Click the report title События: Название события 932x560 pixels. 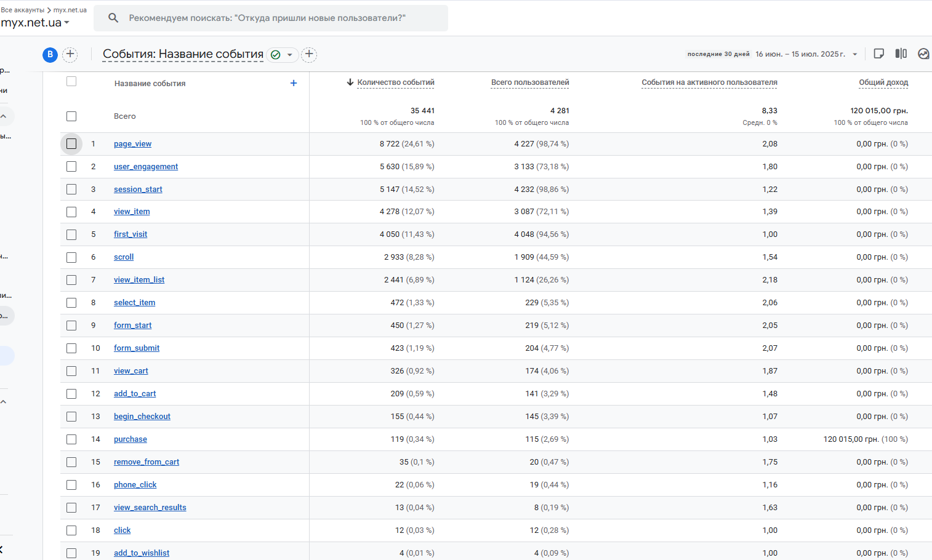[183, 54]
